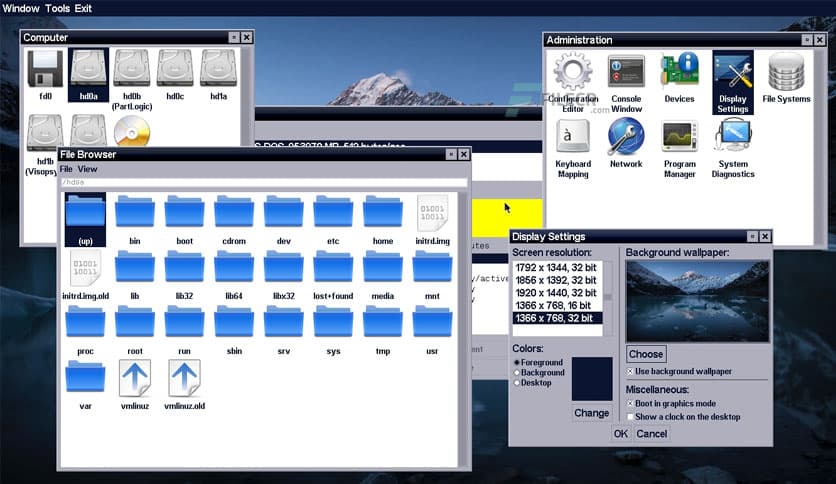The image size is (836, 484).
Task: Cancel the Display Settings dialog
Action: pos(652,434)
